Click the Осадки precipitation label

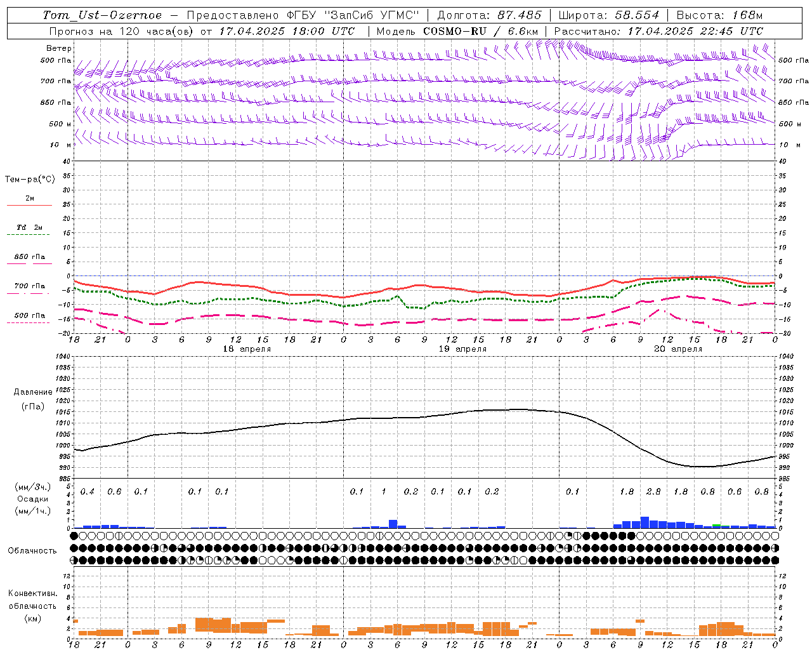pos(33,499)
